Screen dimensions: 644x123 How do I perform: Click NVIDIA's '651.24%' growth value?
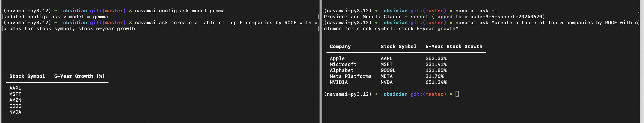(436, 82)
